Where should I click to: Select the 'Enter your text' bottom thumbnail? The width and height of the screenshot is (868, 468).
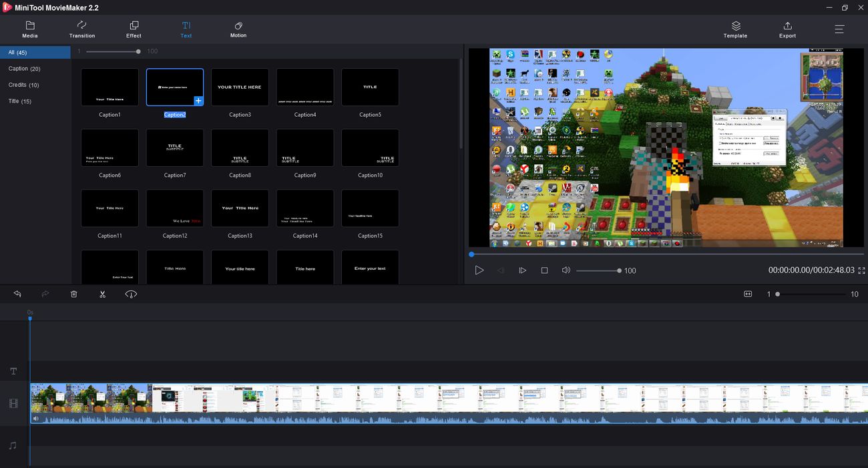(370, 267)
